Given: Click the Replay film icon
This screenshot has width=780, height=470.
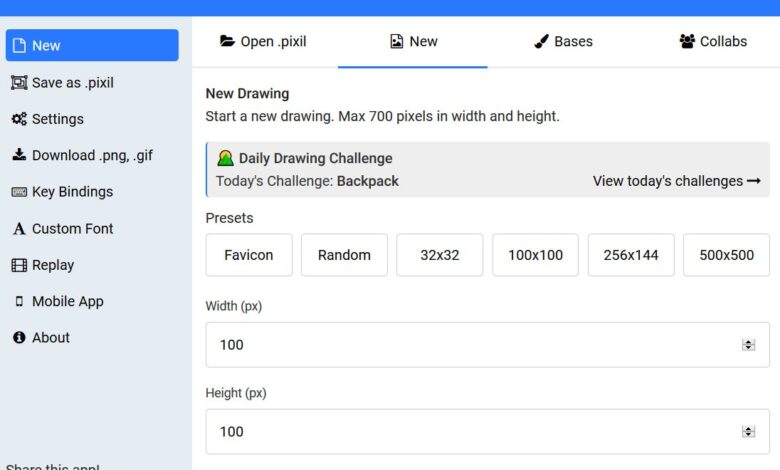Looking at the screenshot, I should point(19,265).
